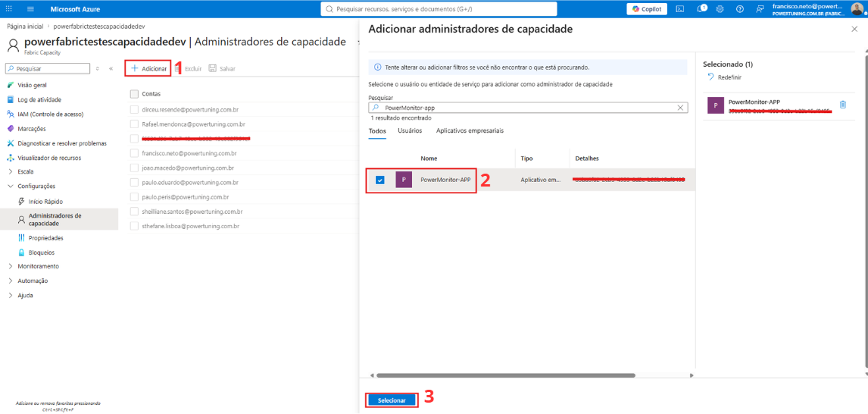Click the purple P app icon in results

pyautogui.click(x=404, y=180)
